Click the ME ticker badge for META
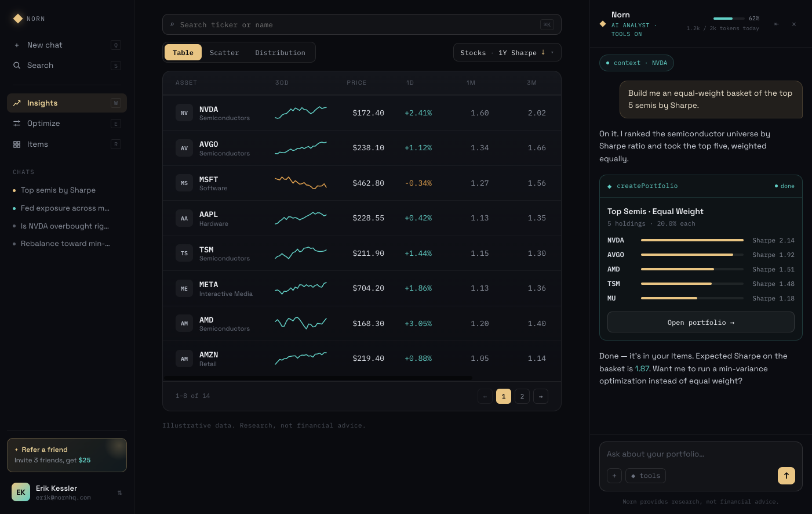This screenshot has width=812, height=514. tap(184, 288)
